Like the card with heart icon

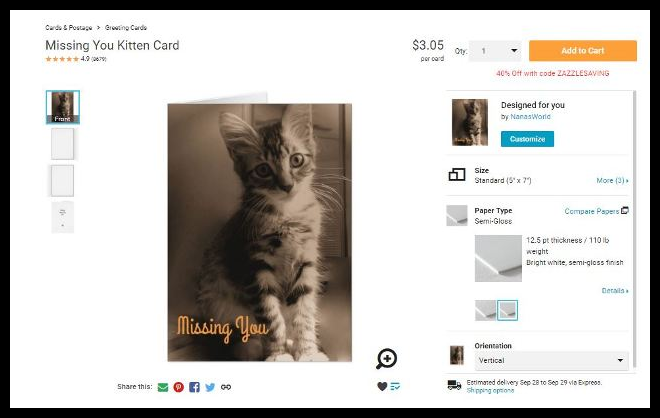(382, 386)
